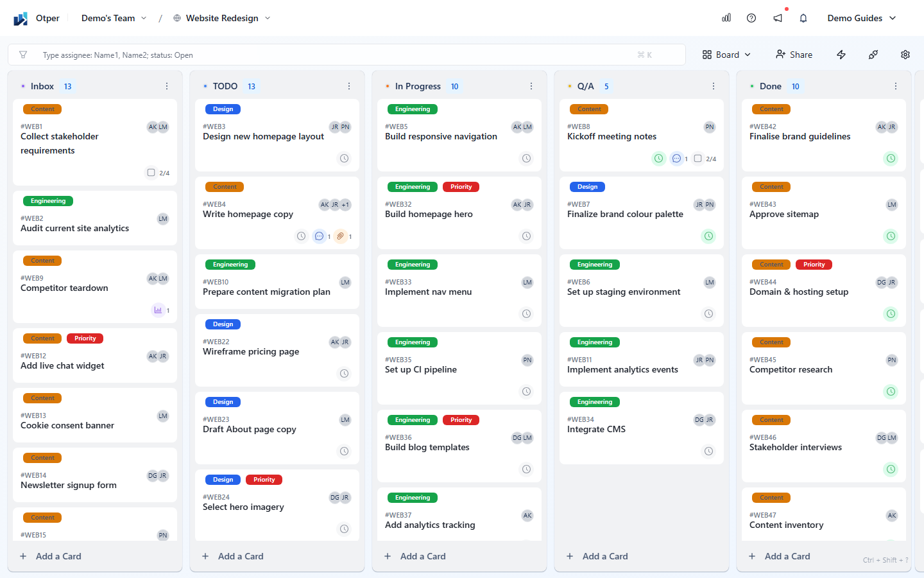Add a Card to Q/A column
The image size is (924, 578).
coord(597,556)
